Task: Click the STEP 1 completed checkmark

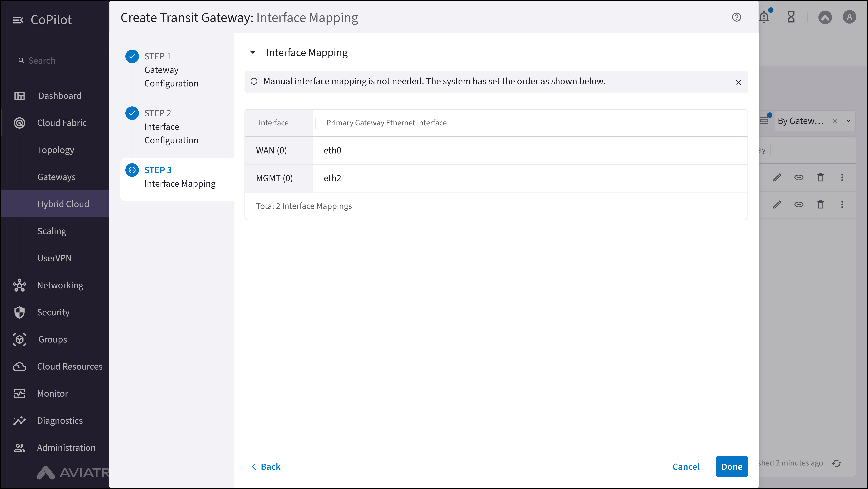Action: point(132,56)
